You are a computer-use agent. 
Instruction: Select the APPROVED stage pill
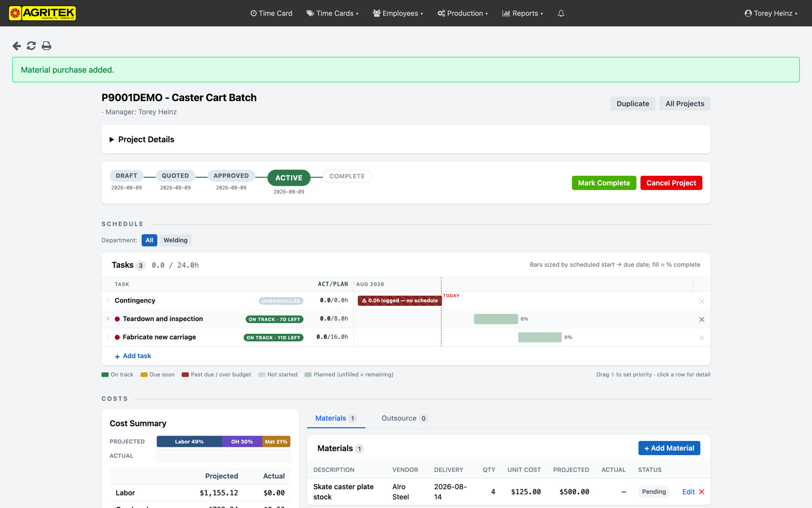[x=231, y=176]
